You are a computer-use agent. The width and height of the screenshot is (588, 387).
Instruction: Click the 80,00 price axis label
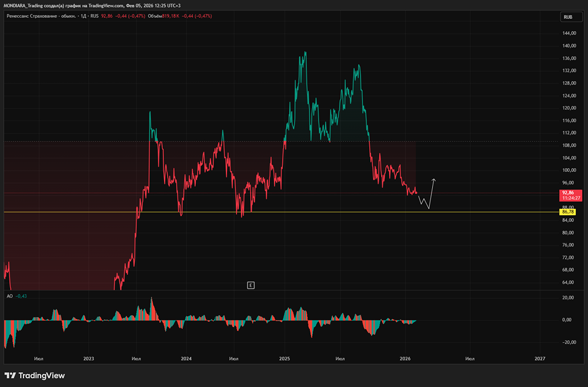569,232
